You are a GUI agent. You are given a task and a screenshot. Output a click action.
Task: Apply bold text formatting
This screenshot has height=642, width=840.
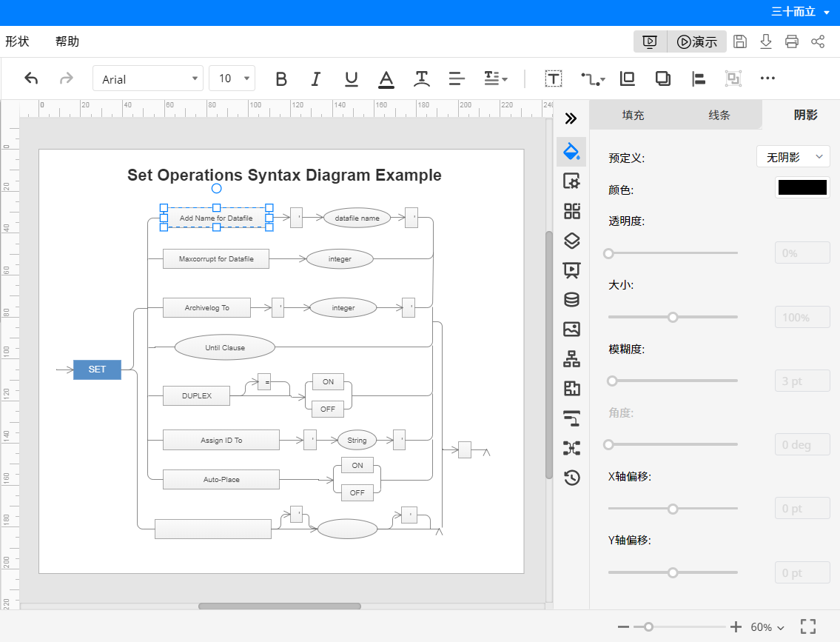[280, 78]
